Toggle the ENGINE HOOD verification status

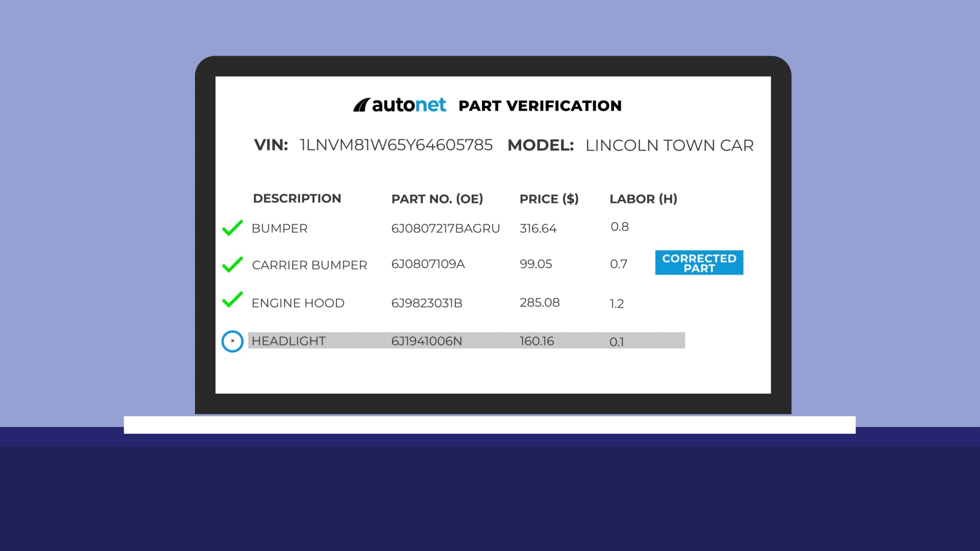(233, 302)
